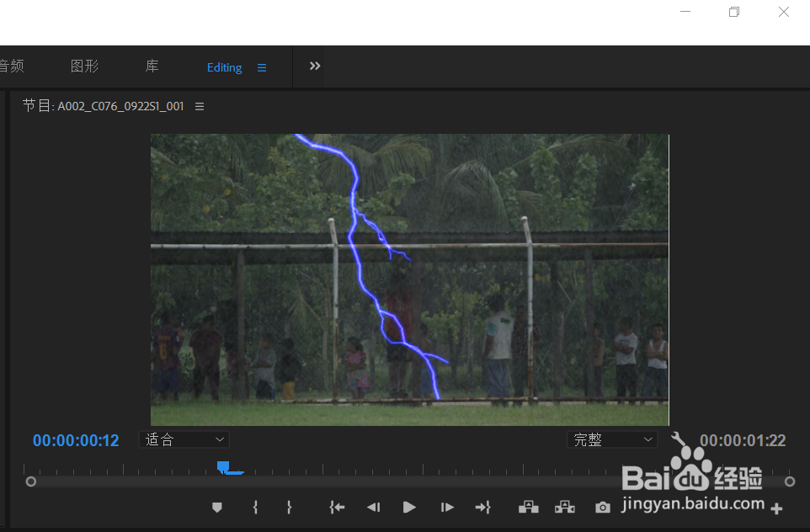
Task: Click the 节目: A002_C076_0922S1_001 panel title
Action: coord(104,106)
